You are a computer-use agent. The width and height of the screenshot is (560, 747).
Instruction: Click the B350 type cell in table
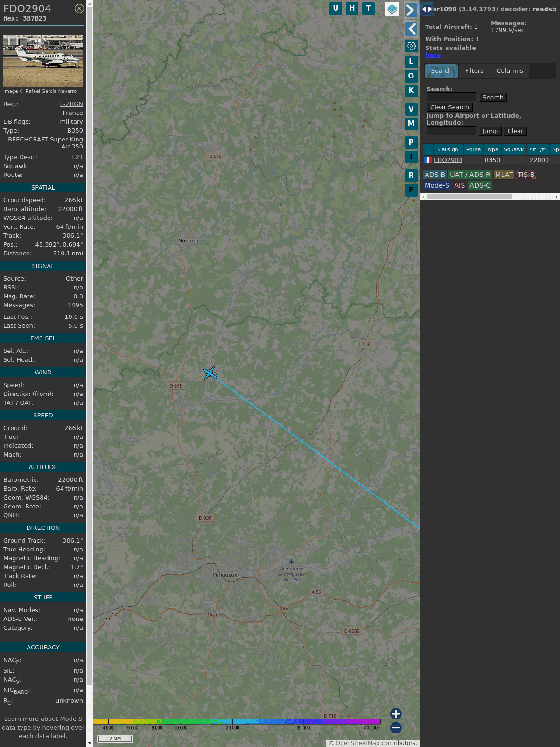tap(492, 160)
